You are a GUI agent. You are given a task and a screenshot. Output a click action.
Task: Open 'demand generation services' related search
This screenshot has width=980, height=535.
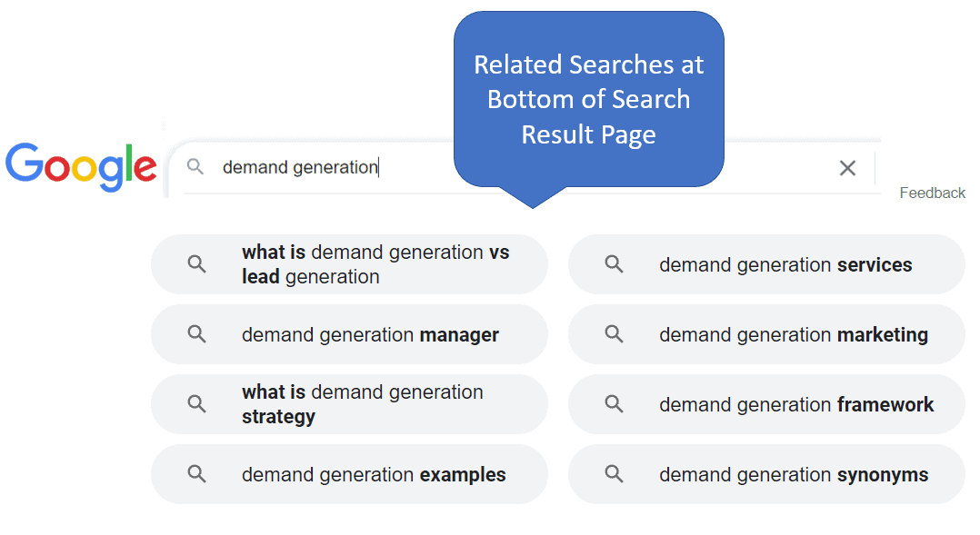(785, 265)
